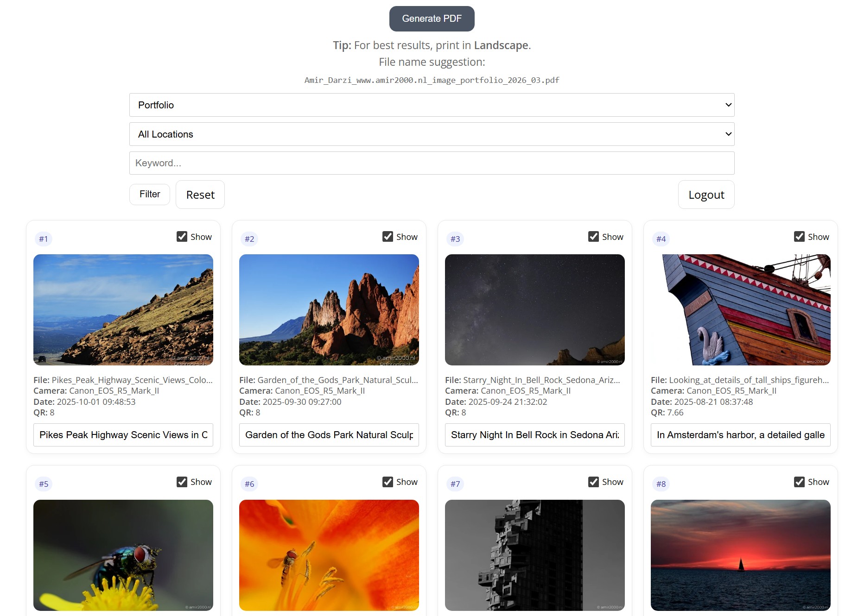The width and height of the screenshot is (858, 616).
Task: Open the Portfolio dropdown
Action: tap(431, 105)
